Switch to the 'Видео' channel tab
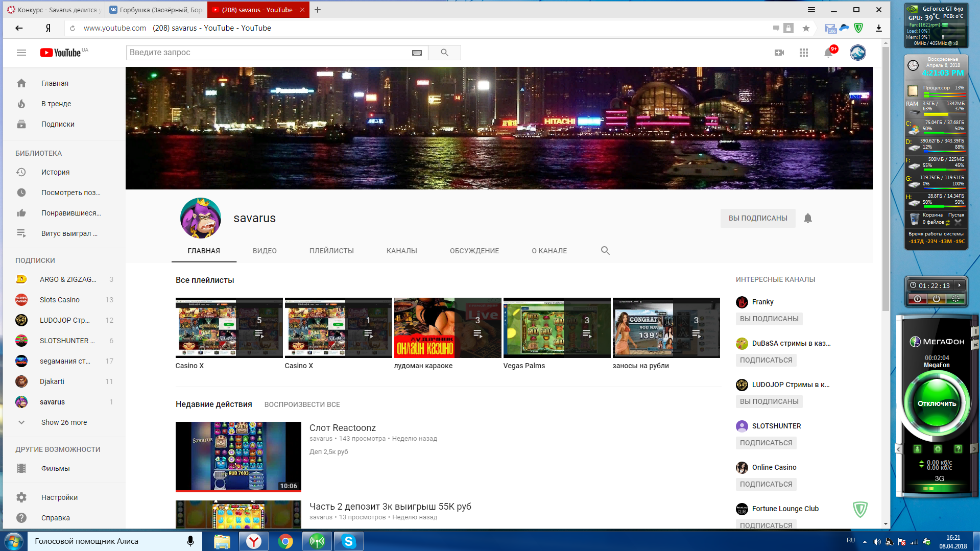The height and width of the screenshot is (551, 980). [265, 251]
